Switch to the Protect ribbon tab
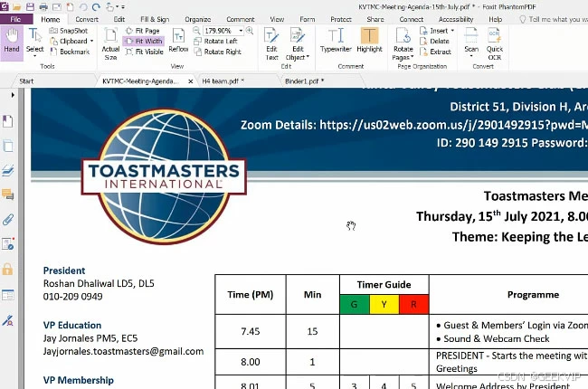This screenshot has width=588, height=389. 341,19
